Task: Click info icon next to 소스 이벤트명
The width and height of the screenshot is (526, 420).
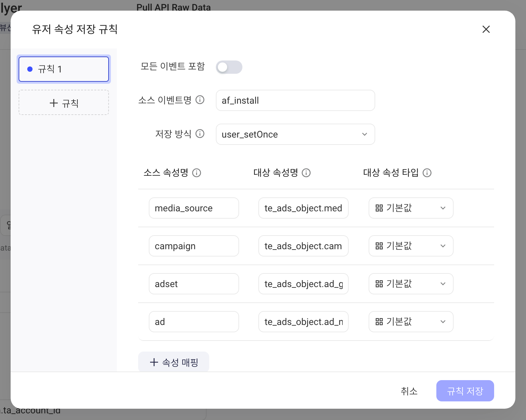Action: click(x=200, y=100)
